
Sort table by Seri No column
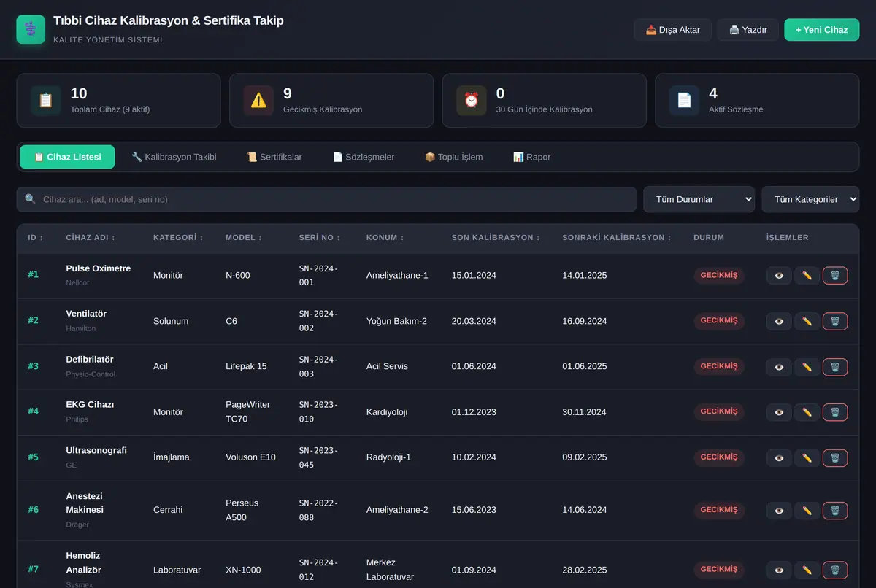coord(320,238)
